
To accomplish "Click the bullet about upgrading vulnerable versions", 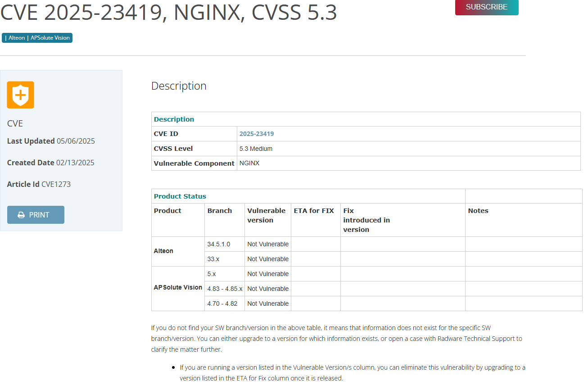I will click(353, 373).
